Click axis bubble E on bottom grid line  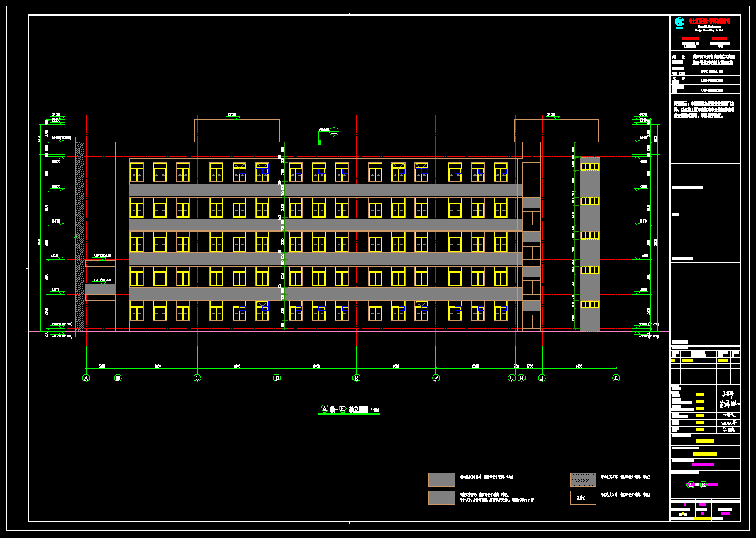pos(356,378)
